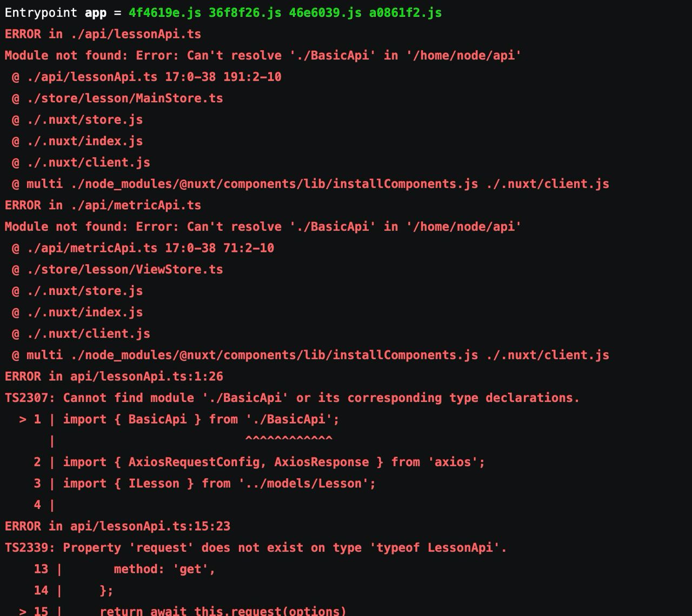Click the line '@ ./api/metricApi.ts 17:0-38 71:2-10'
Image resolution: width=692 pixels, height=616 pixels.
pos(143,248)
